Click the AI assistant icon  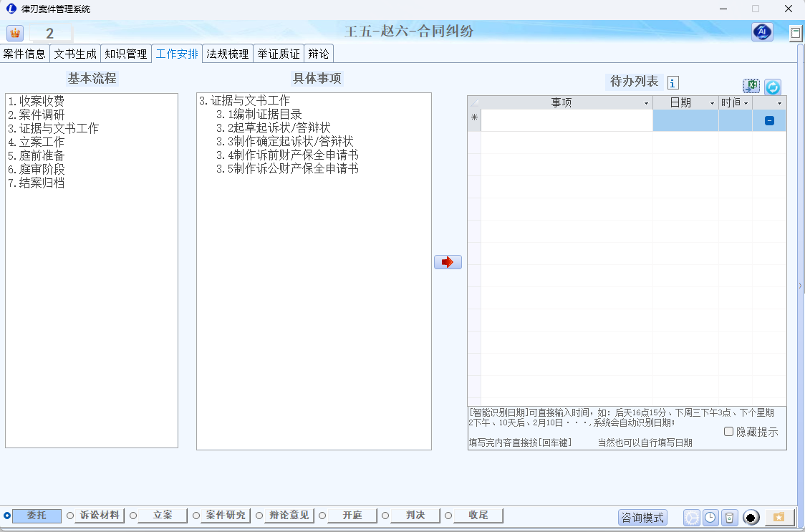tap(762, 32)
